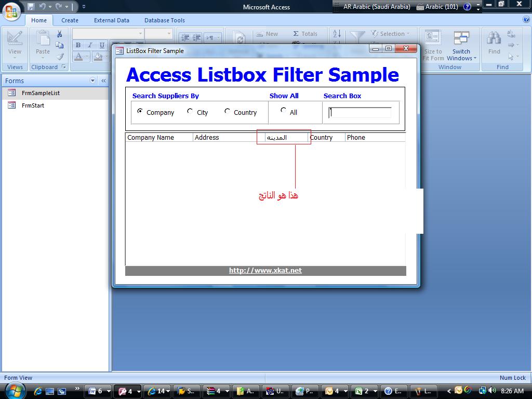Click the Show Desktop Quick Launch icon
532x399 pixels.
tap(50, 391)
